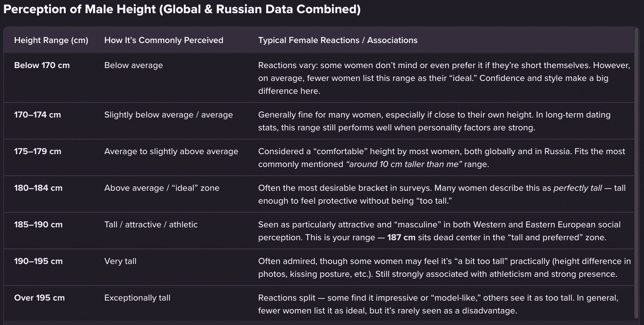Click the 'Tall / attractive / athletic' cell
This screenshot has width=644, height=325.
[151, 225]
